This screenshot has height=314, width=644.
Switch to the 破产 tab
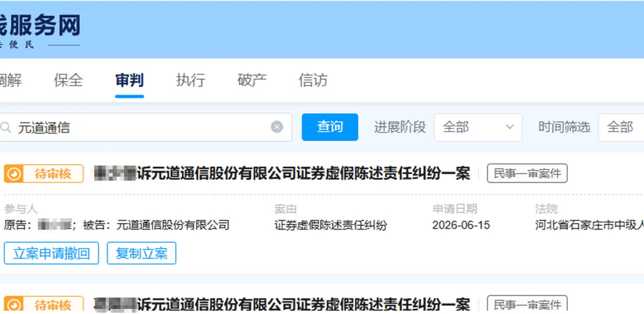click(x=252, y=80)
